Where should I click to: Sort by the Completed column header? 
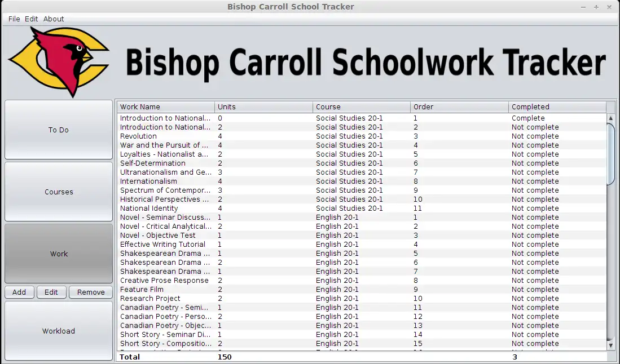(x=557, y=107)
